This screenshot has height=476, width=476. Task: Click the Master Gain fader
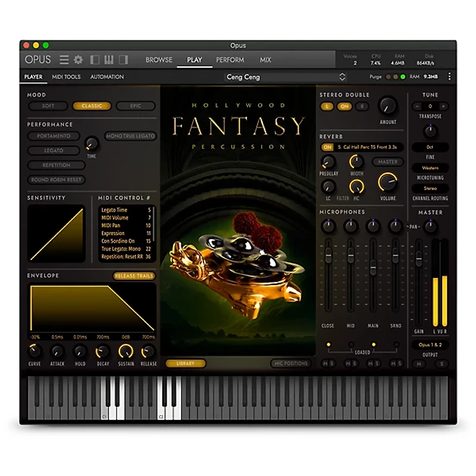[419, 259]
